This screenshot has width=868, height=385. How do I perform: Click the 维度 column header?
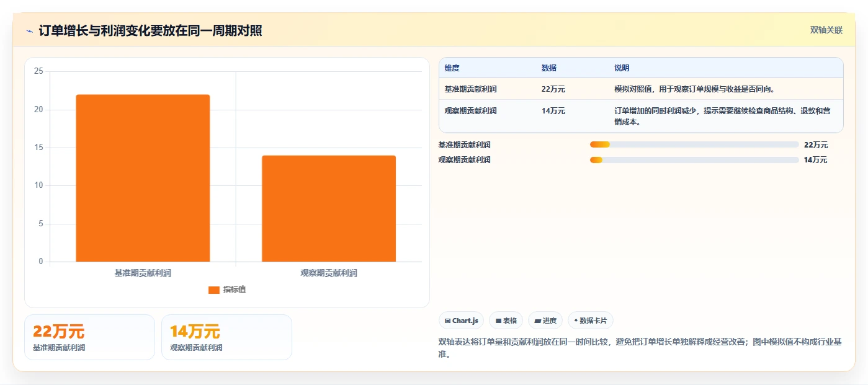pyautogui.click(x=452, y=68)
